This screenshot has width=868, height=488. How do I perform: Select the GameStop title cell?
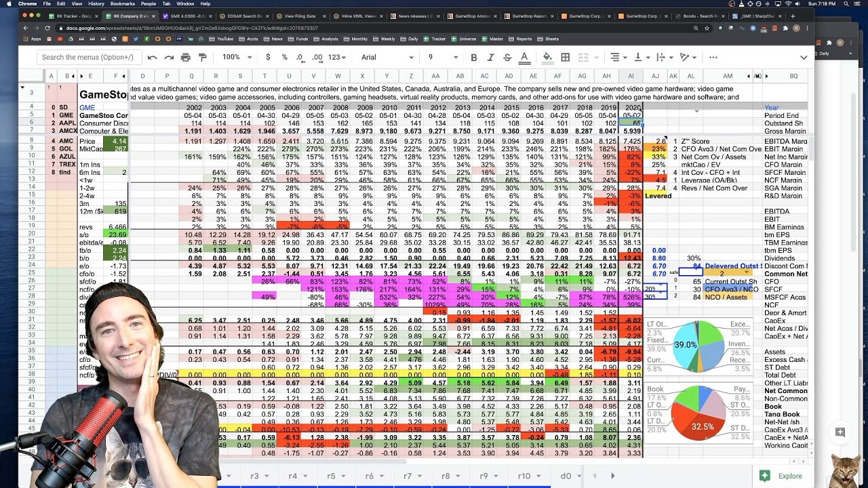click(x=103, y=95)
